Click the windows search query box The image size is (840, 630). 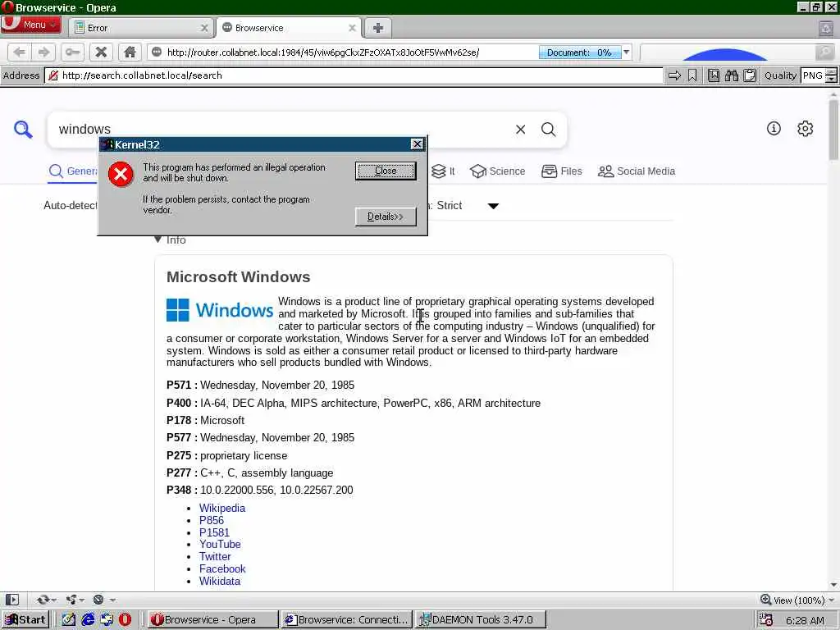[x=279, y=129]
